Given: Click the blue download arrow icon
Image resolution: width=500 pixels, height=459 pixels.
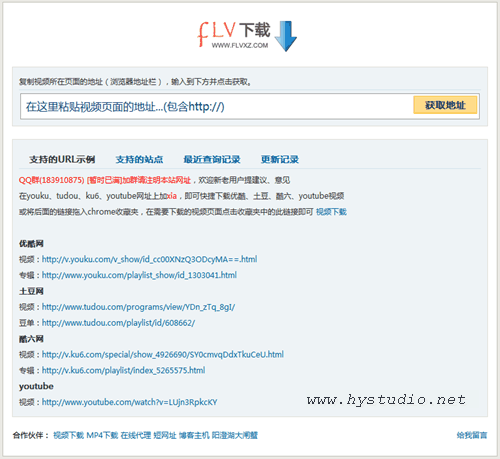Looking at the screenshot, I should [286, 36].
